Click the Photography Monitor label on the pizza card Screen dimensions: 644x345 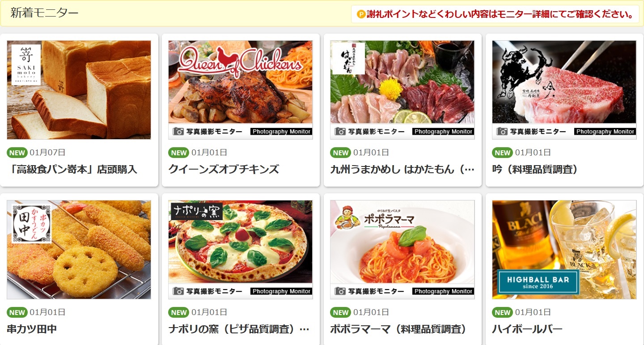tap(281, 291)
